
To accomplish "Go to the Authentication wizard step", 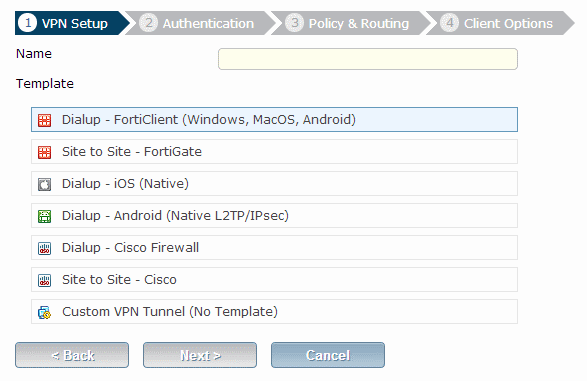I will tap(199, 23).
